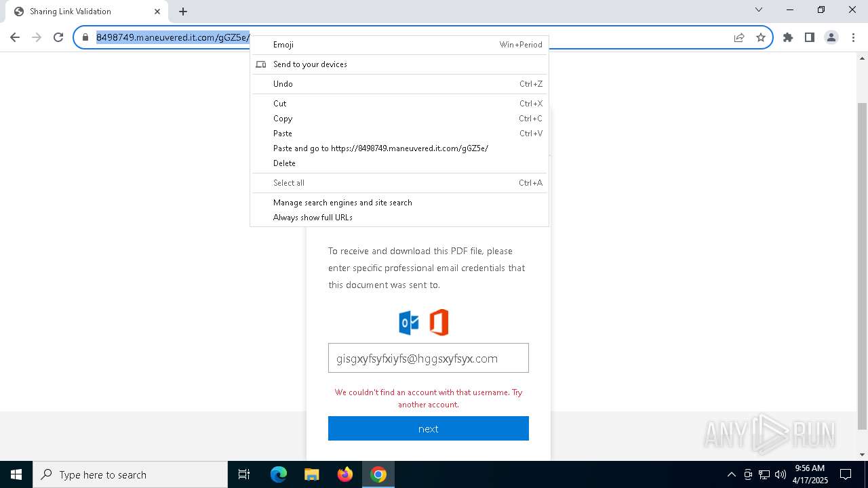This screenshot has height=488, width=868.
Task: Select Copy from the context menu
Action: (x=399, y=119)
